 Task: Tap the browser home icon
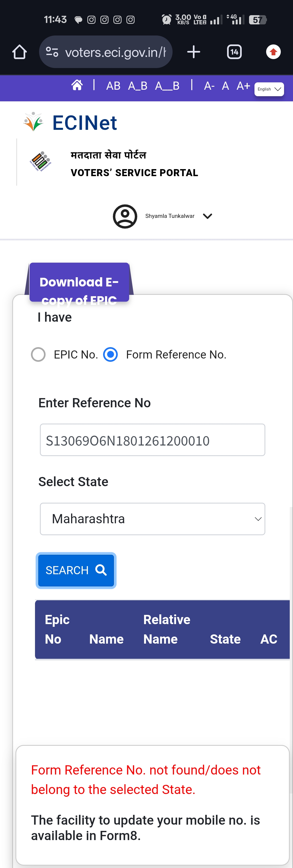tap(19, 52)
